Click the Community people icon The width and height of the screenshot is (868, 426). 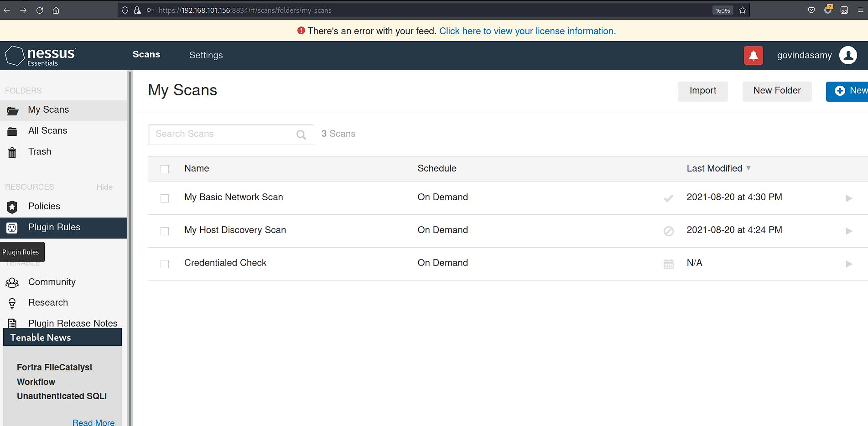tap(12, 283)
